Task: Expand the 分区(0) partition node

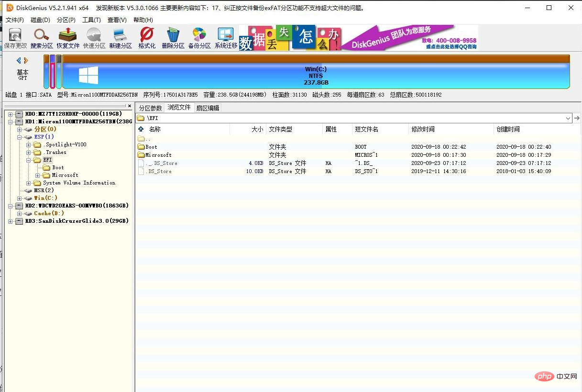Action: click(x=20, y=129)
